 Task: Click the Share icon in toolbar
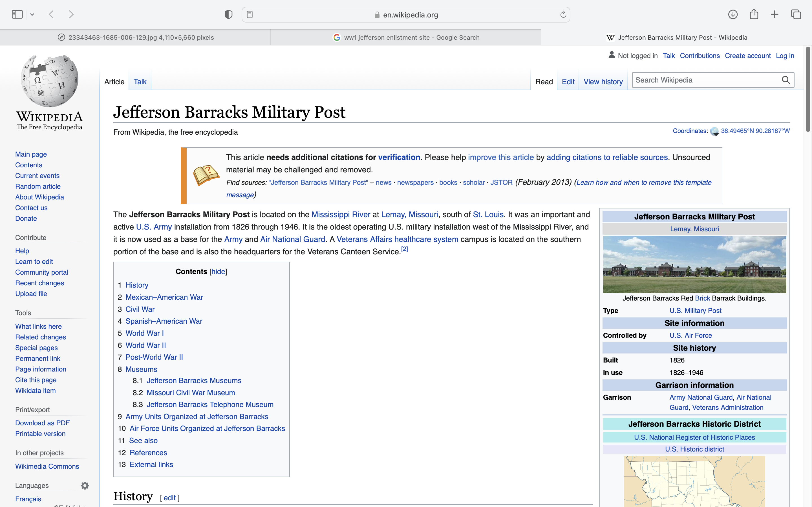[x=754, y=14]
